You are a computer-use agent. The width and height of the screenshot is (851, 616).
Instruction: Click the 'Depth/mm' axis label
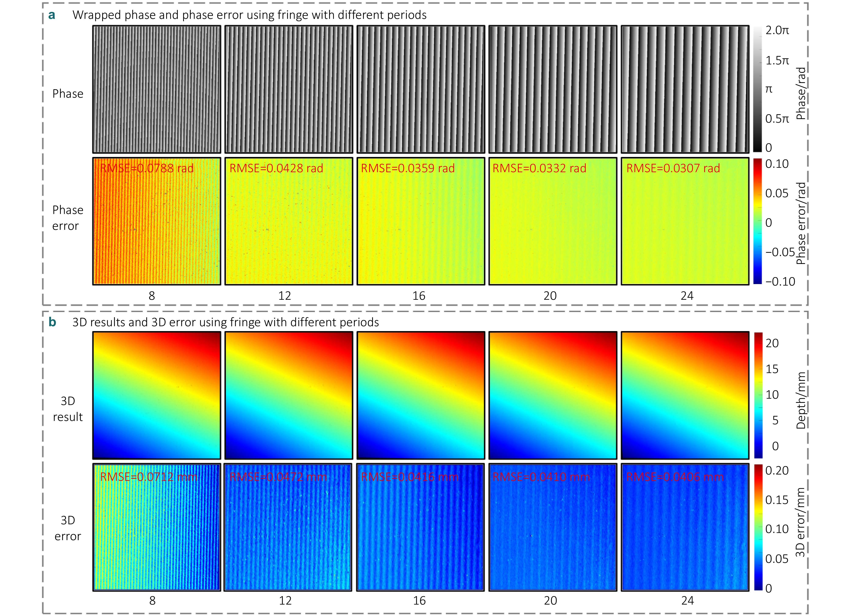click(801, 400)
